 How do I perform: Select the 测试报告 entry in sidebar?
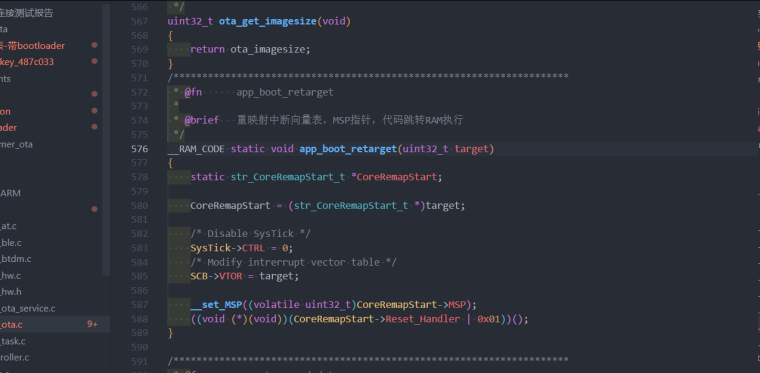(x=27, y=13)
